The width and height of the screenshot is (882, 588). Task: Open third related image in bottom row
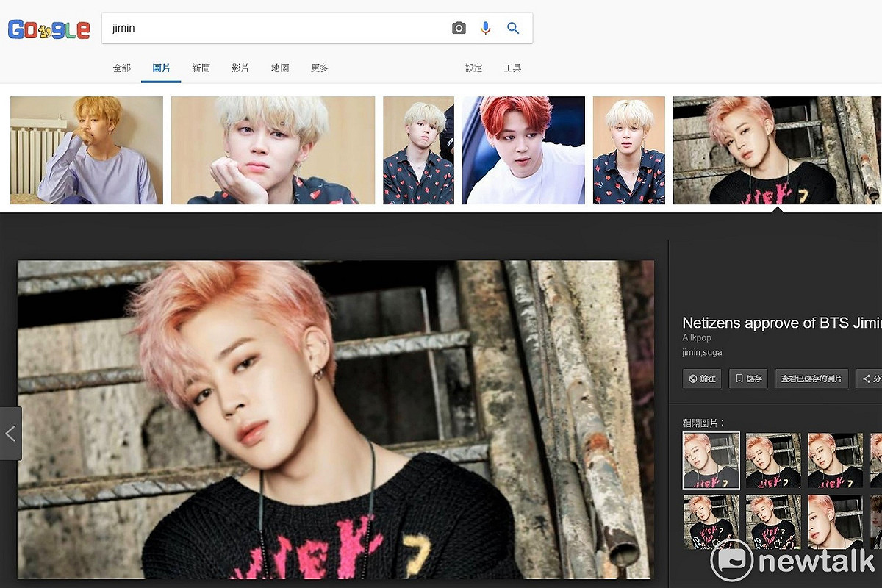(836, 521)
